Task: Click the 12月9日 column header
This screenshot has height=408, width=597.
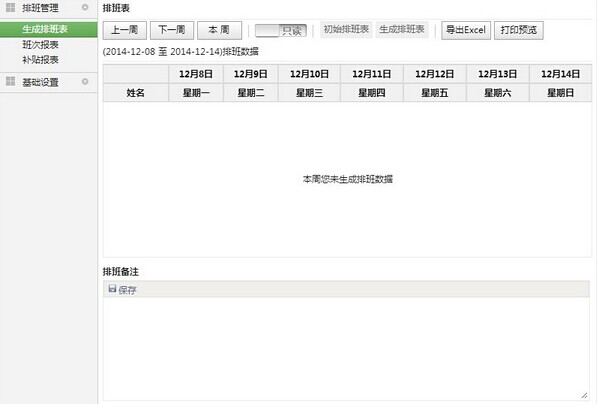Action: 251,74
